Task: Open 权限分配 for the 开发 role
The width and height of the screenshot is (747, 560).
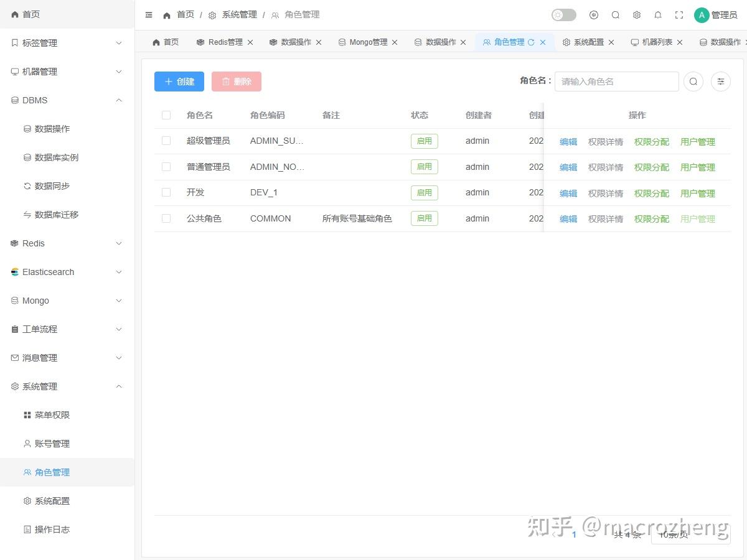Action: click(x=651, y=193)
